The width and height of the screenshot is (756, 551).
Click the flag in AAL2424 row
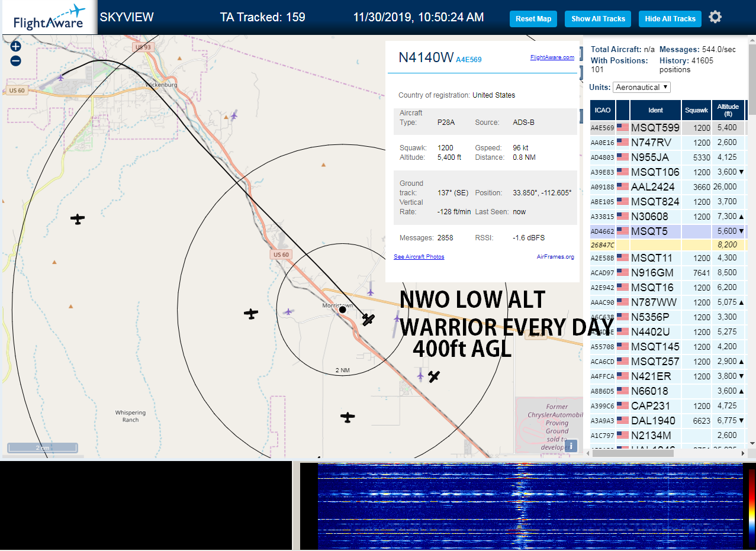pyautogui.click(x=622, y=187)
